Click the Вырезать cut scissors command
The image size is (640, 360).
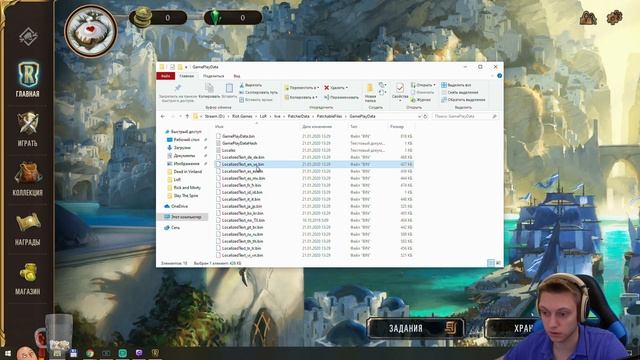click(251, 85)
